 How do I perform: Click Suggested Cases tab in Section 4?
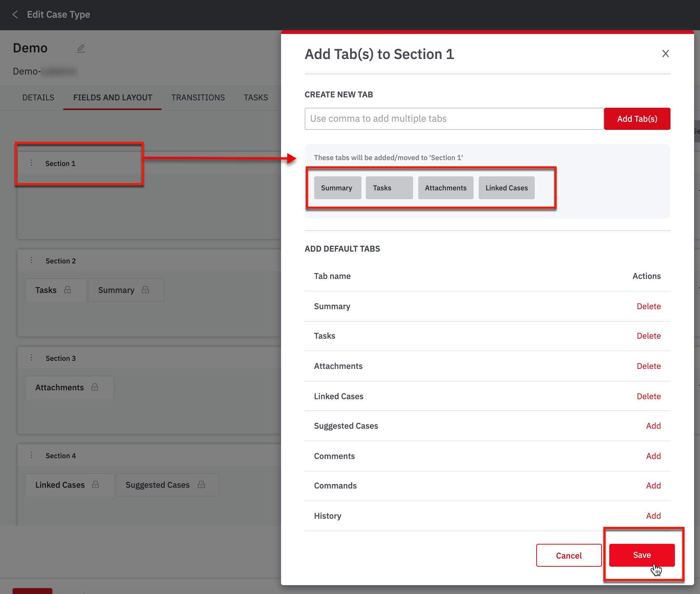pyautogui.click(x=167, y=485)
